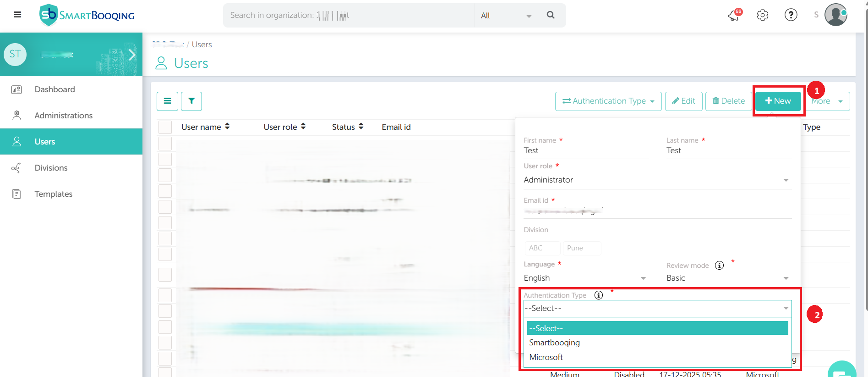868x377 pixels.
Task: Choose Smartbooqing authentication option
Action: click(554, 343)
